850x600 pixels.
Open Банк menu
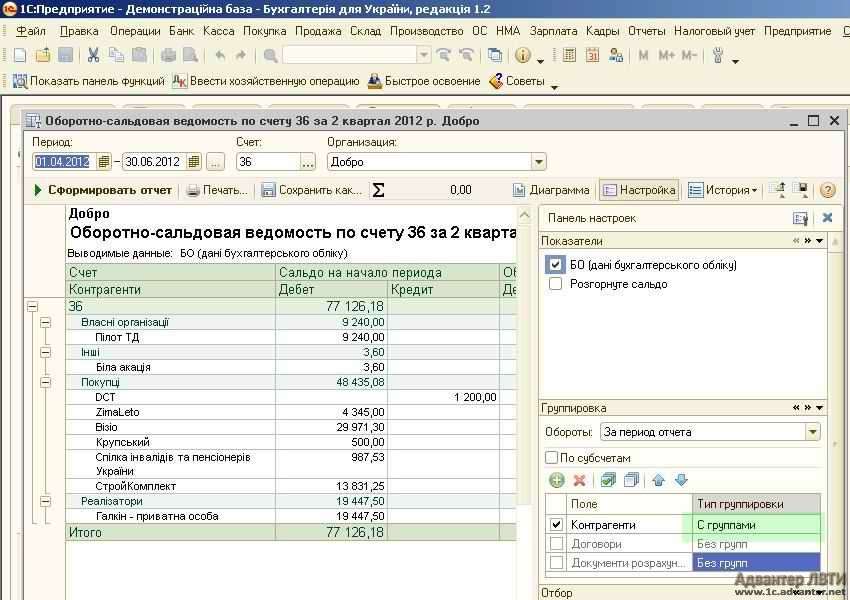pyautogui.click(x=181, y=31)
